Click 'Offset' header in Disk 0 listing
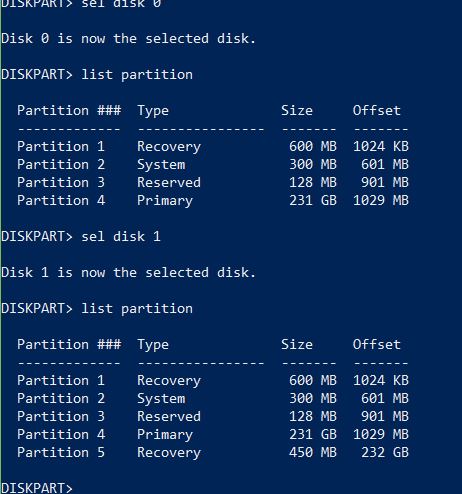The height and width of the screenshot is (494, 462). point(377,110)
